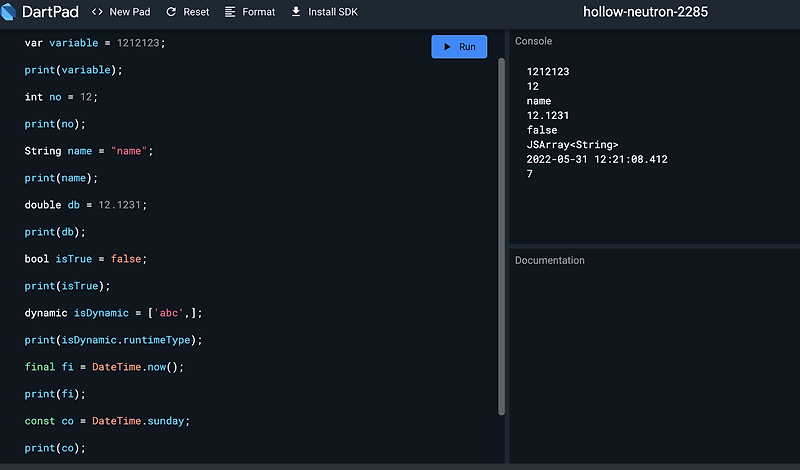Click the DateTime.sunday code line
Viewport: 800px width, 470px height.
107,421
